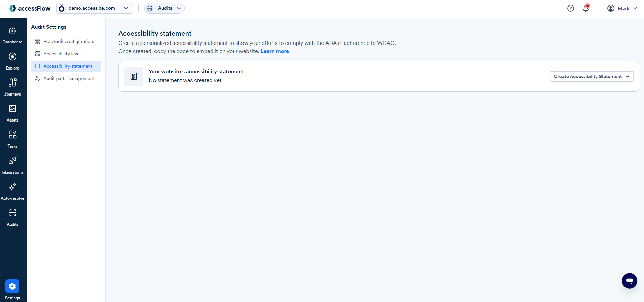Image resolution: width=644 pixels, height=302 pixels.
Task: Follow the Learn more link
Action: point(275,51)
